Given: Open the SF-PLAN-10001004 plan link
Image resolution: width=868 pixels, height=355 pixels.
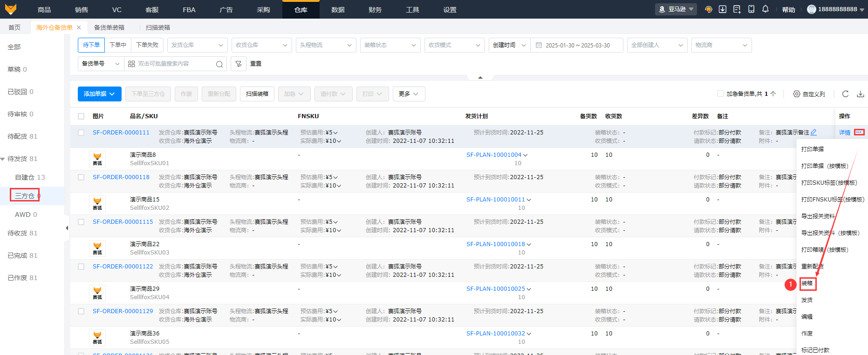Looking at the screenshot, I should point(494,155).
